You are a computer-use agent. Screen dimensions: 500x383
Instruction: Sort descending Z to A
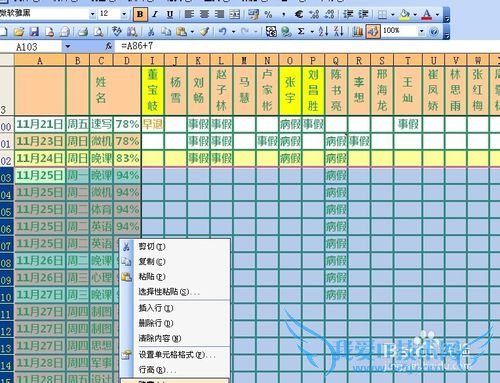[339, 32]
